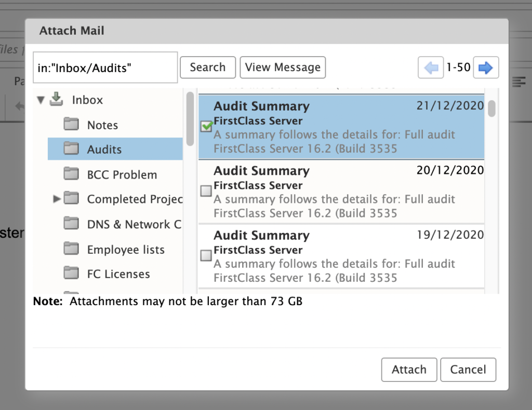This screenshot has width=532, height=410.
Task: Collapse the Inbox tree node
Action: pyautogui.click(x=41, y=100)
